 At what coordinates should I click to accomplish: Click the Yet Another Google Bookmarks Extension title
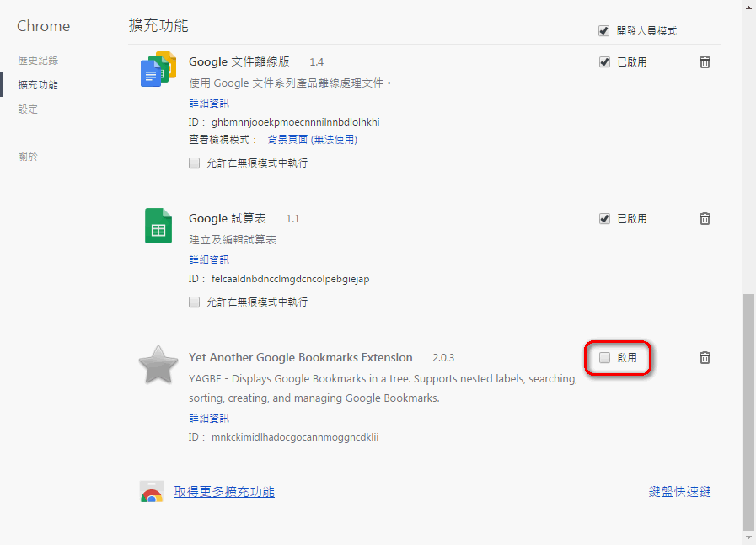[300, 357]
